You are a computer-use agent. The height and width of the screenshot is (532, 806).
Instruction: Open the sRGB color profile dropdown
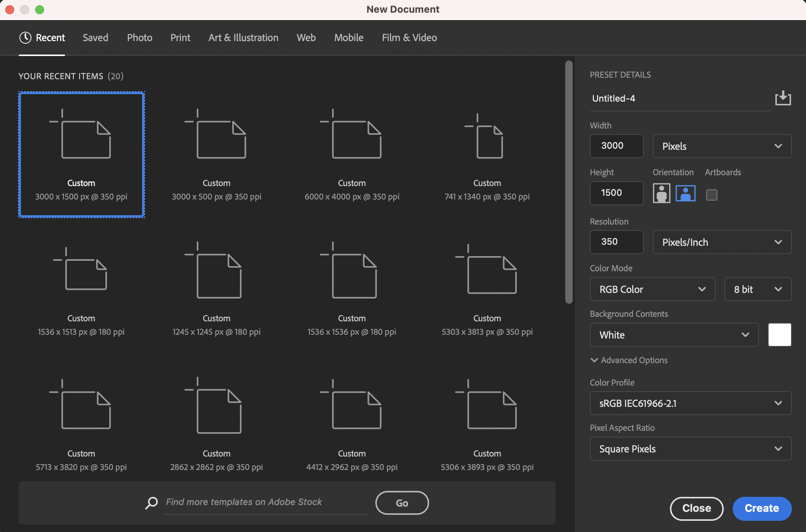tap(690, 403)
